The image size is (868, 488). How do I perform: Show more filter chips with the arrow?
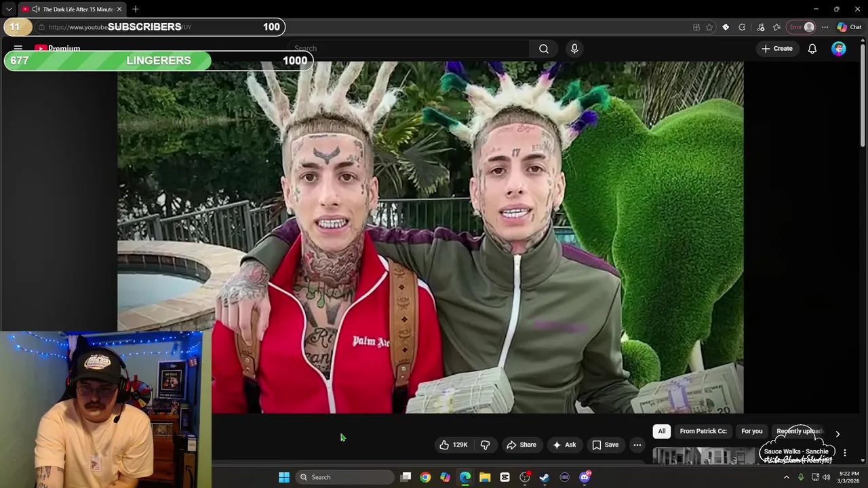pos(837,434)
